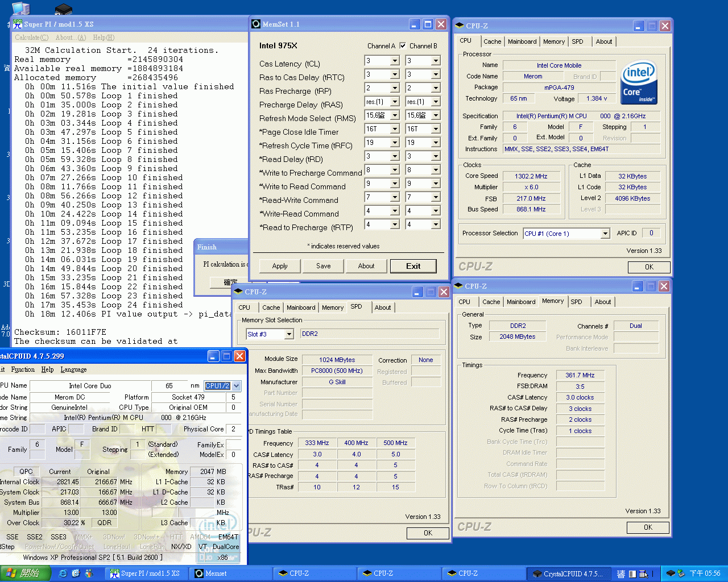This screenshot has height=582, width=728.
Task: Open the Function menu in CrystalCPUID
Action: (x=23, y=369)
